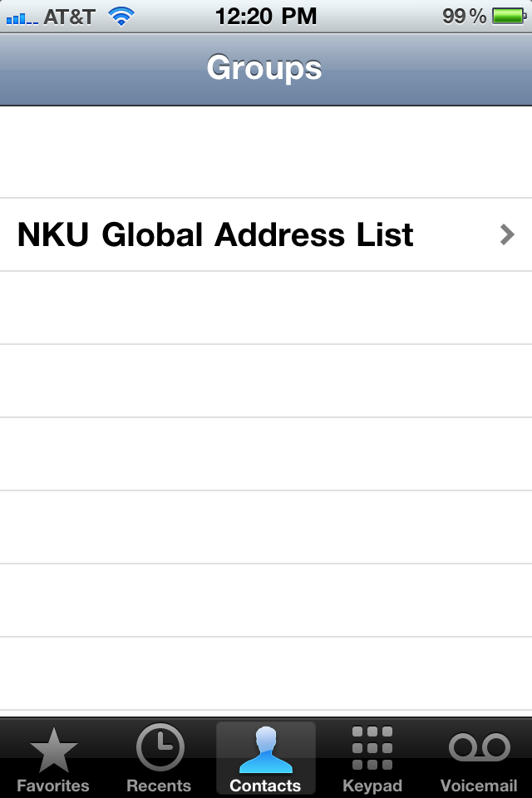532x798 pixels.
Task: Tap the Favorites star icon
Action: click(54, 751)
